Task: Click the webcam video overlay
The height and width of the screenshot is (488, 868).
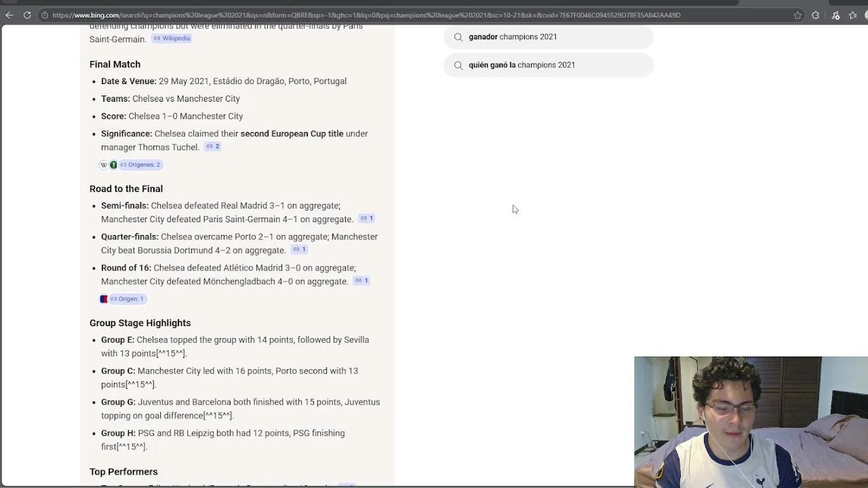Action: pos(751,422)
